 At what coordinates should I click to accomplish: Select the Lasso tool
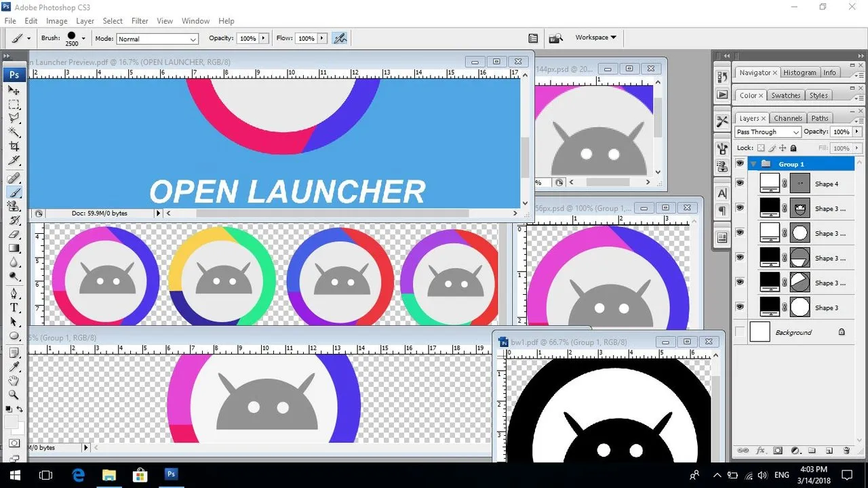point(14,117)
